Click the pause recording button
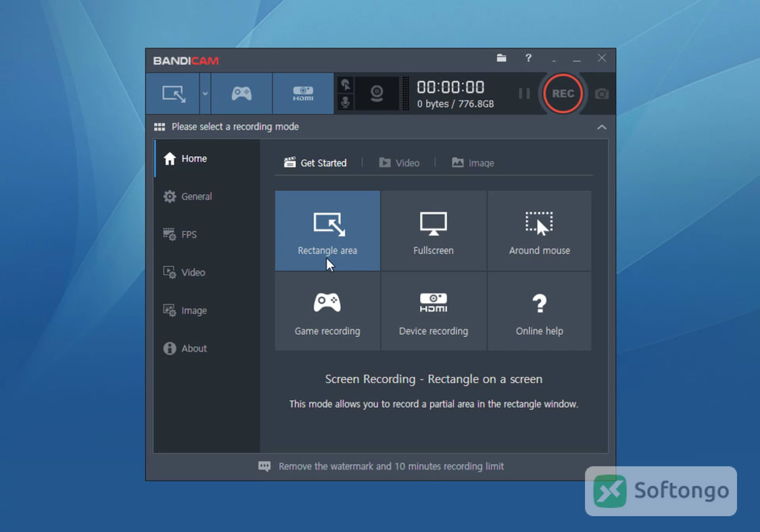The image size is (760, 532). (524, 94)
